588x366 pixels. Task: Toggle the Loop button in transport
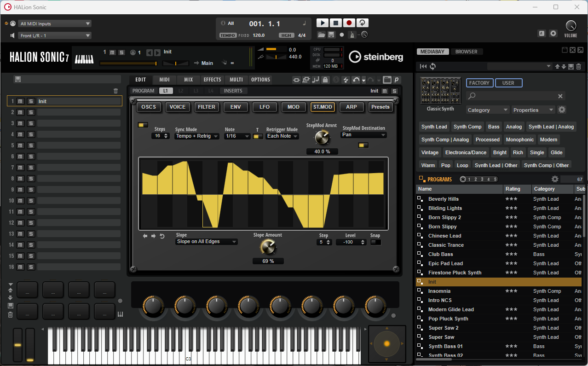click(363, 23)
